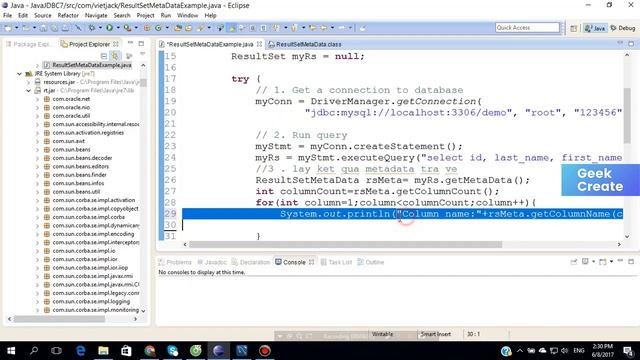Open the Declaration tab

click(x=251, y=262)
